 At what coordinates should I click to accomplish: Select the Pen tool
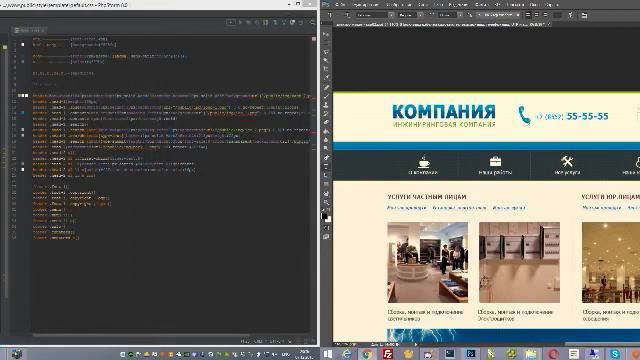(326, 157)
